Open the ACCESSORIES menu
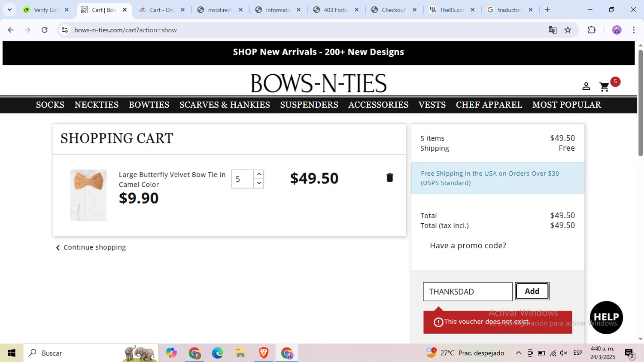This screenshot has width=644, height=362. pos(378,105)
